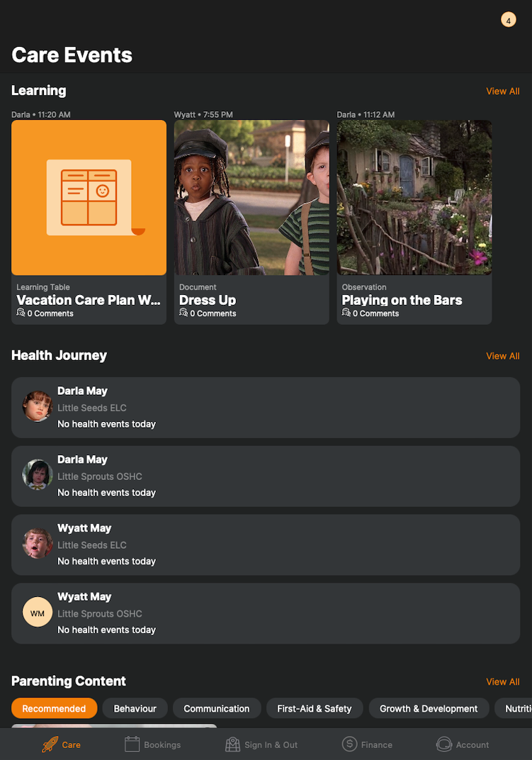Choose the Communication category chip
532x760 pixels.
coord(217,708)
